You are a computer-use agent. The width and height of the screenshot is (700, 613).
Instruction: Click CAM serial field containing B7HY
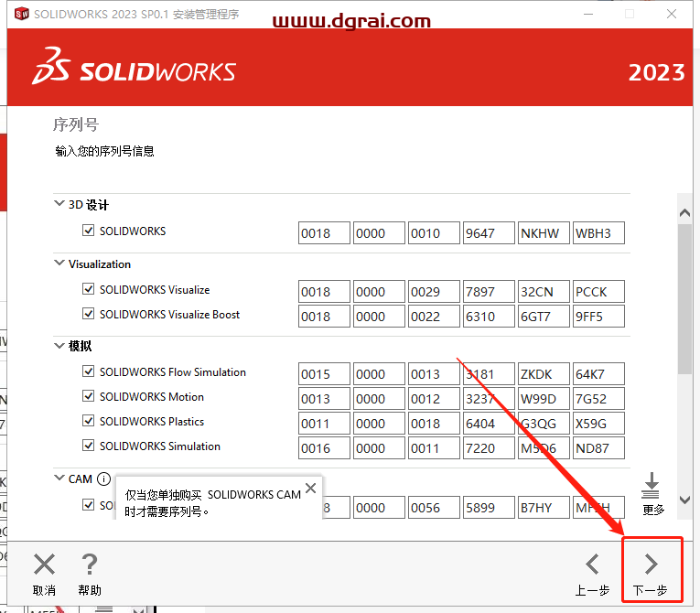coord(544,507)
